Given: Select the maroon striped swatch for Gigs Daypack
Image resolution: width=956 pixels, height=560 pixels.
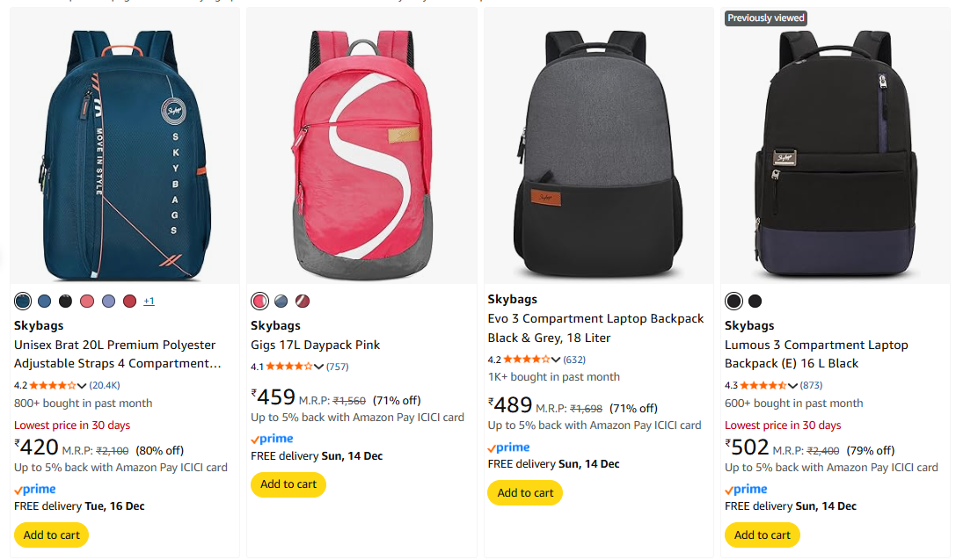Looking at the screenshot, I should (303, 302).
